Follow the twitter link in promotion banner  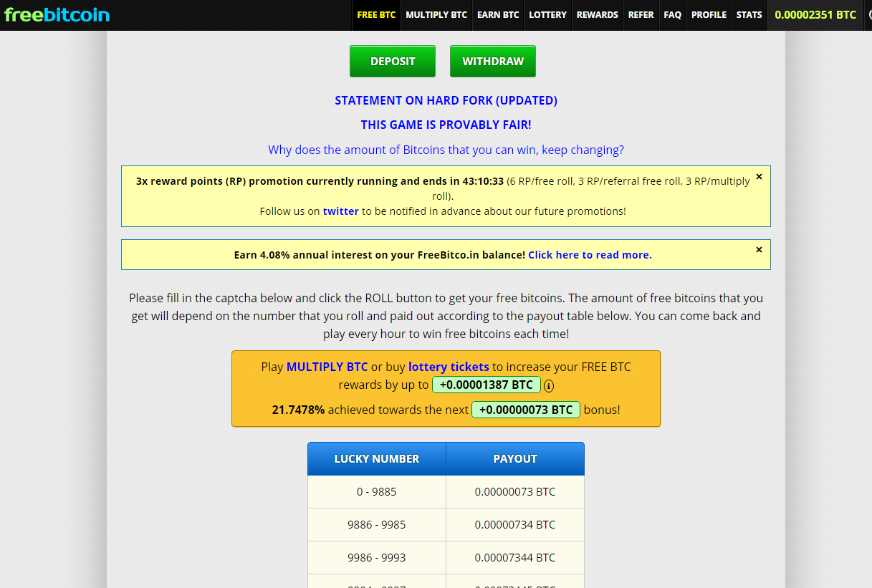pyautogui.click(x=340, y=211)
